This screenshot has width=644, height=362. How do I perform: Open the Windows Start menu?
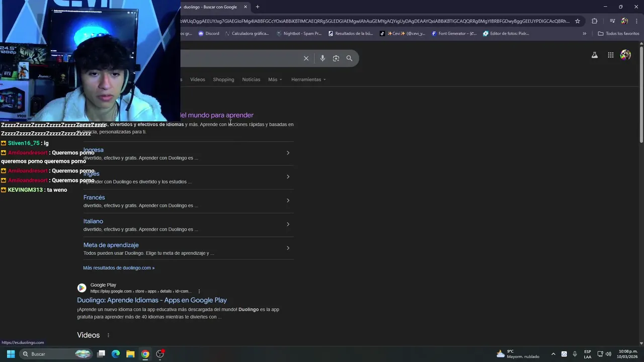tap(11, 354)
